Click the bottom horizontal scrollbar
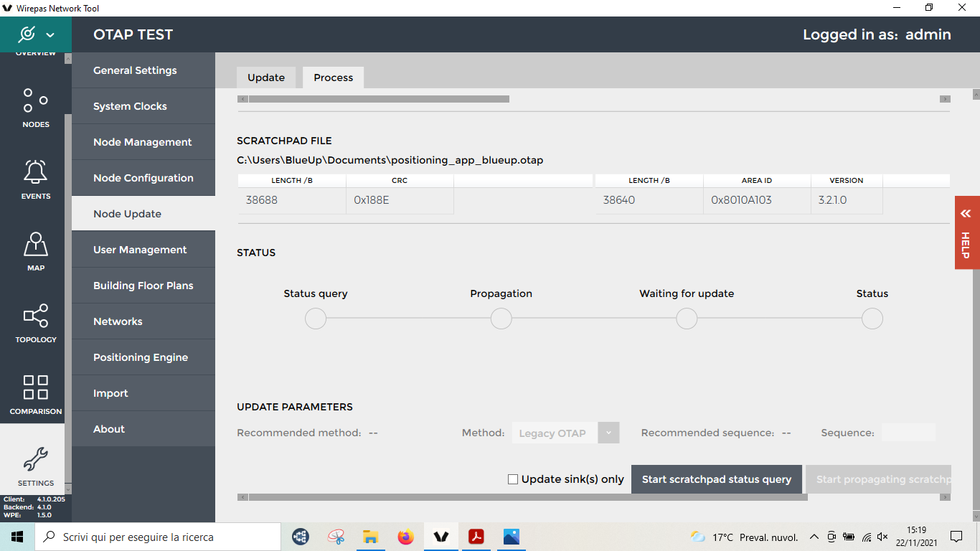Image resolution: width=980 pixels, height=551 pixels. pos(527,497)
